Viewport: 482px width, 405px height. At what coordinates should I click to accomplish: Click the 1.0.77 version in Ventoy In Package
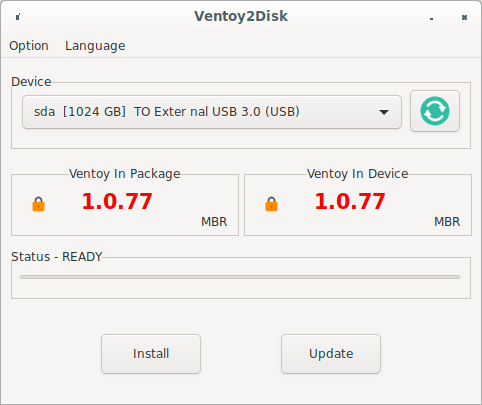pyautogui.click(x=117, y=201)
